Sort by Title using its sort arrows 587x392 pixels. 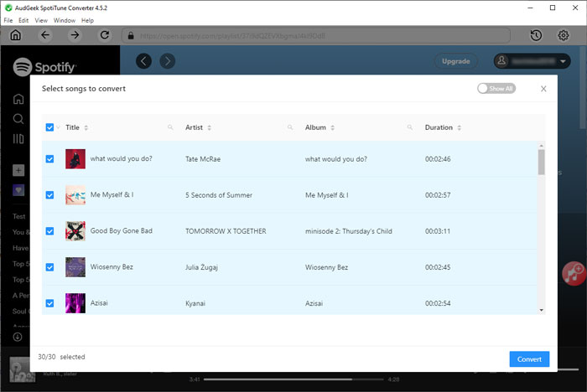(x=86, y=127)
